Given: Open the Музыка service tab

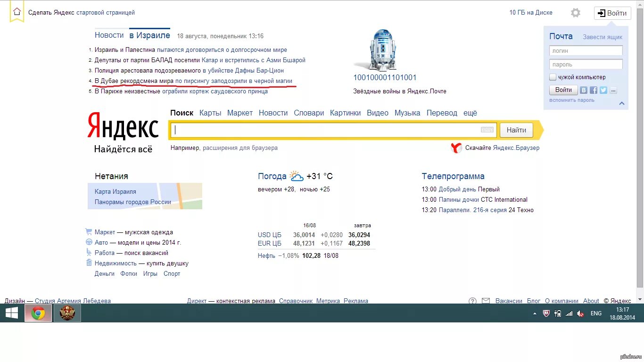Looking at the screenshot, I should point(407,113).
